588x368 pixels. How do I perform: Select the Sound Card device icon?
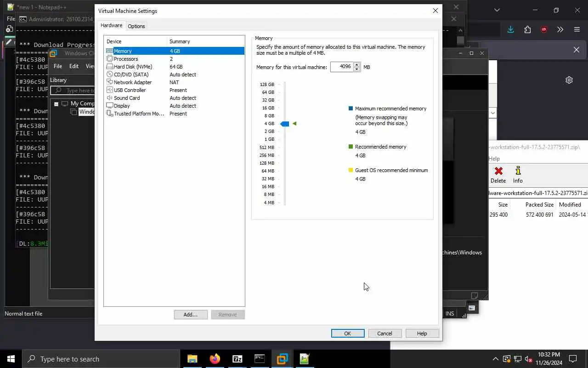[110, 98]
